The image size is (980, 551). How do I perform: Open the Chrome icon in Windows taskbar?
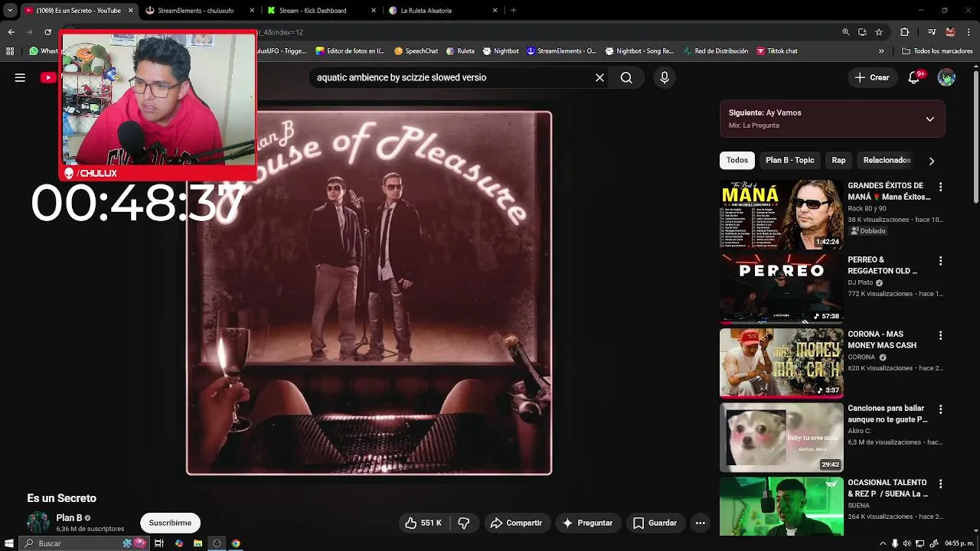[236, 543]
